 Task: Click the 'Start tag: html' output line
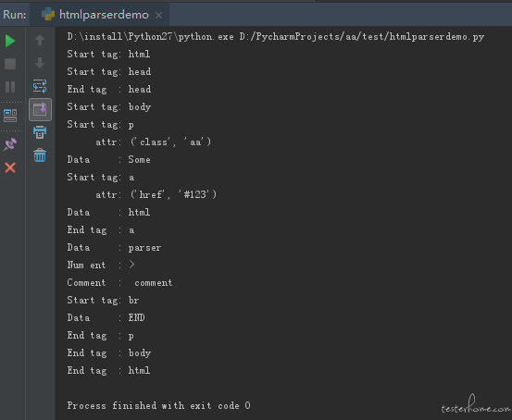tap(108, 55)
